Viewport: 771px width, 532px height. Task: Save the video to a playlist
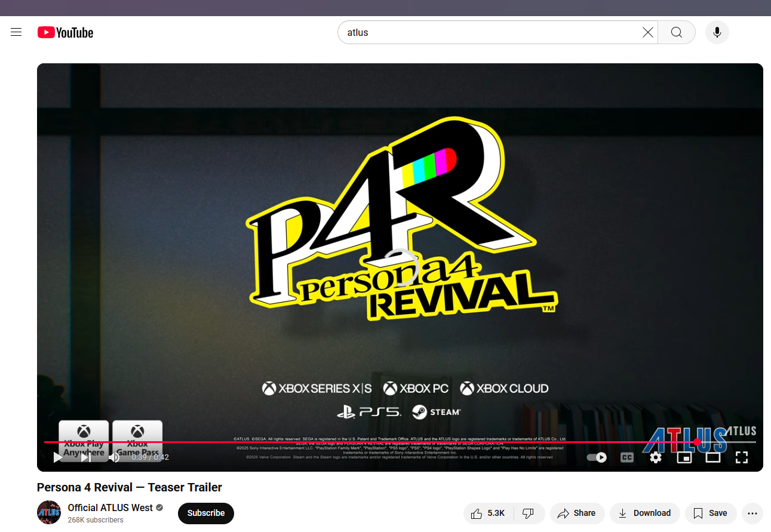(711, 513)
